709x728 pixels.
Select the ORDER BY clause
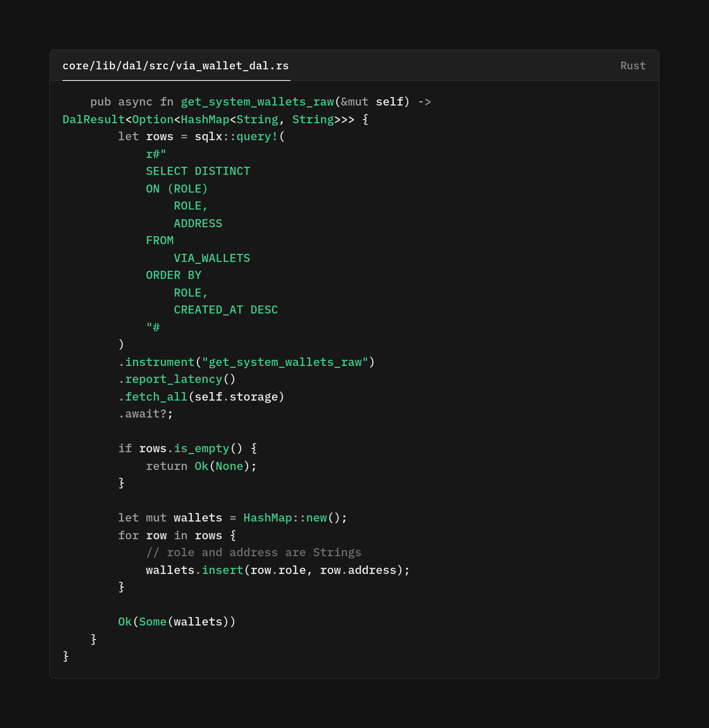tap(173, 275)
